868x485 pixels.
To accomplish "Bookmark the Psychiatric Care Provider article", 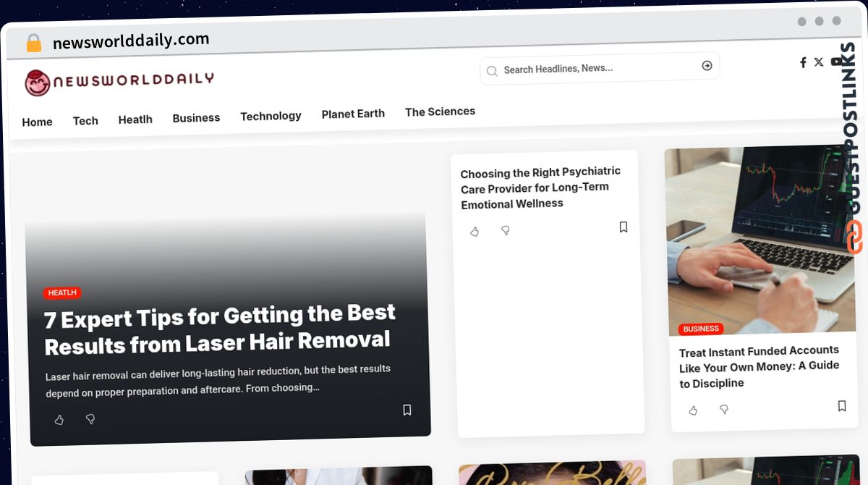I will pos(624,227).
